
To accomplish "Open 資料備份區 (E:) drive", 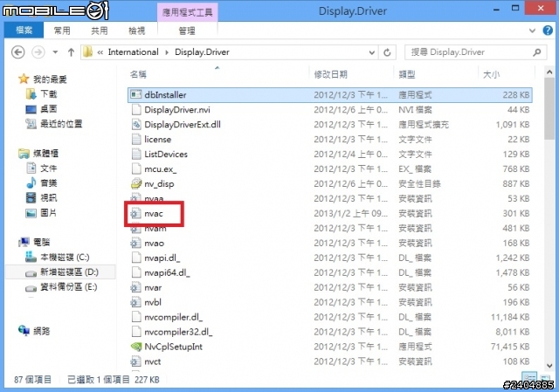I will click(x=68, y=287).
